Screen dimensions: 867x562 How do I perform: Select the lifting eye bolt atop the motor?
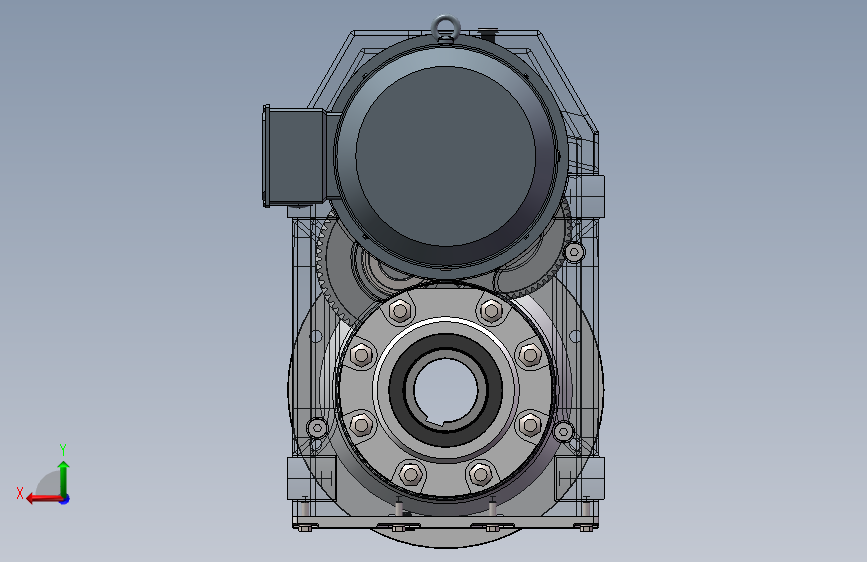click(445, 28)
